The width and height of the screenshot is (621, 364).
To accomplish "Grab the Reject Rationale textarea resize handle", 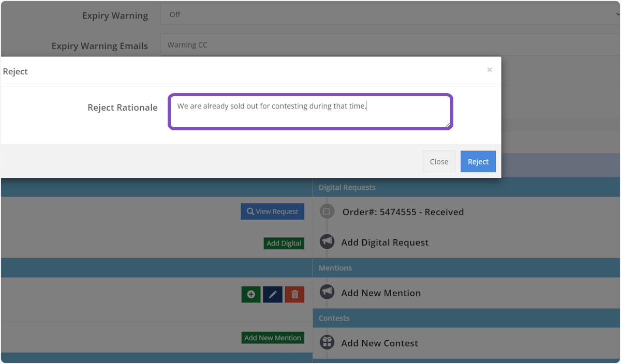I will [x=448, y=125].
